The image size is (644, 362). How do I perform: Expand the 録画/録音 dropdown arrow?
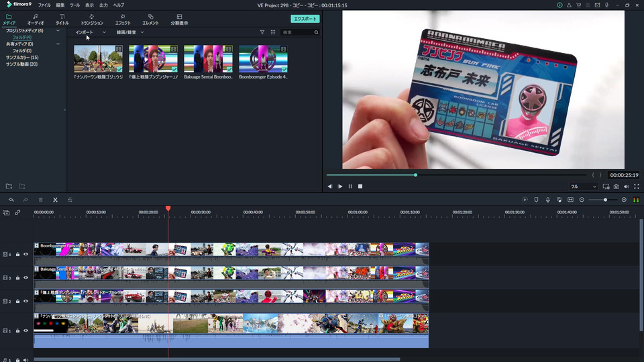tap(142, 32)
